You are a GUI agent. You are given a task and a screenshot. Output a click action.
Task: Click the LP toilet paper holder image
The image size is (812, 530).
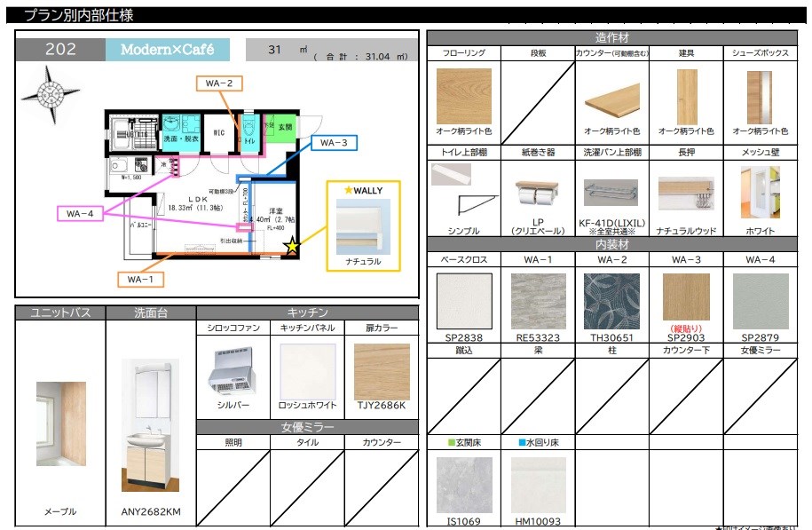click(538, 194)
